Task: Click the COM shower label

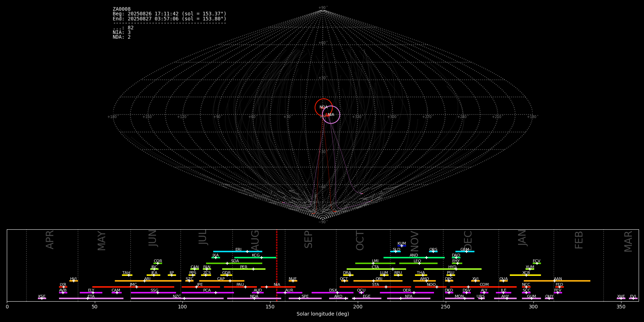Action: [x=484, y=285]
